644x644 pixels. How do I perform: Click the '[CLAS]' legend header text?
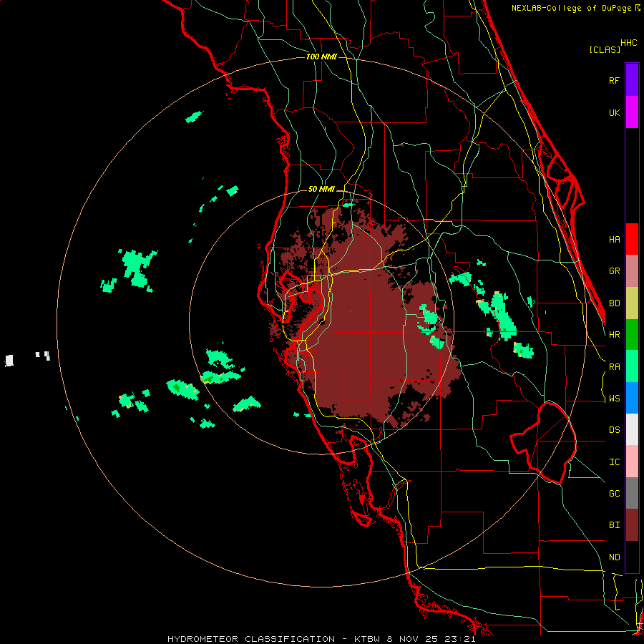pyautogui.click(x=605, y=49)
